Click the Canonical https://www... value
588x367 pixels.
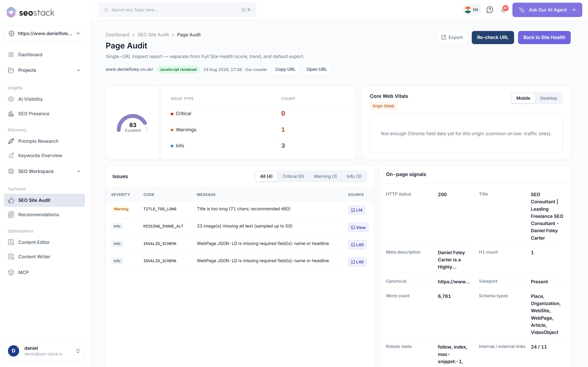point(454,282)
